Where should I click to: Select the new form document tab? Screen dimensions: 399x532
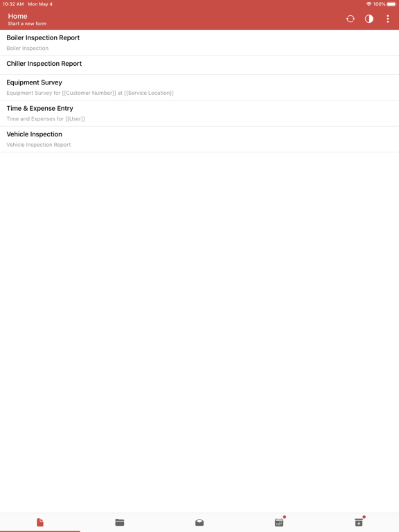coord(40,522)
